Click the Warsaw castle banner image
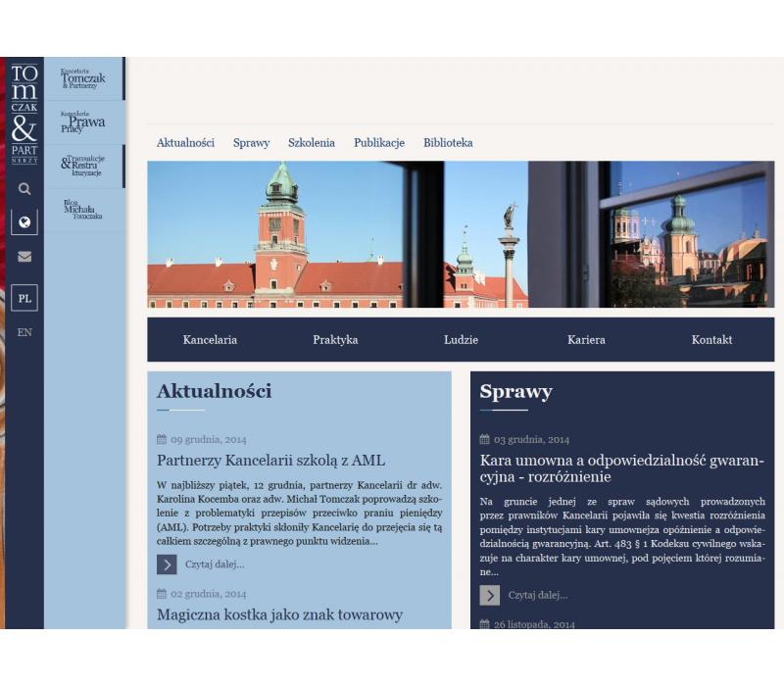784x686 pixels. coord(461,234)
